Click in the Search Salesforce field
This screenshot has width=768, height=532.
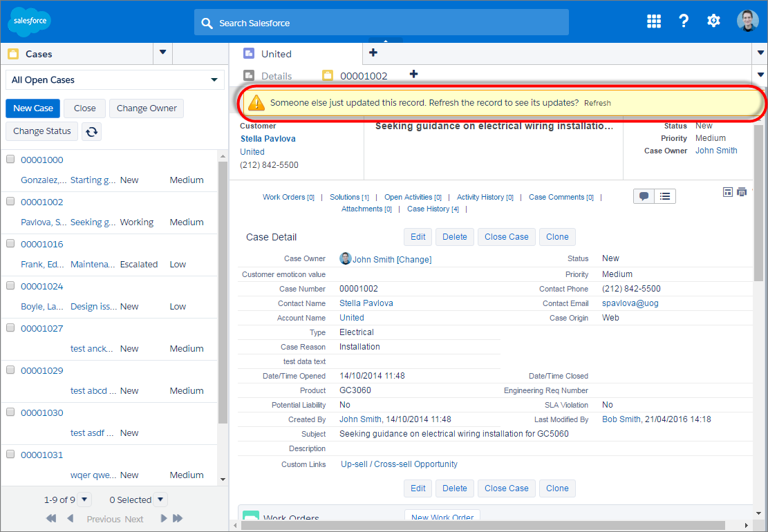pos(382,23)
